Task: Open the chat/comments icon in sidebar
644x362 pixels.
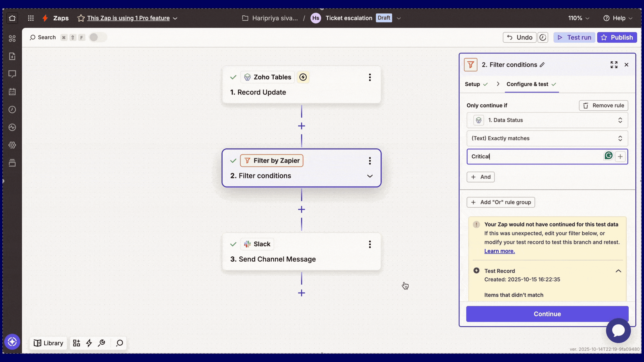Action: point(12,74)
